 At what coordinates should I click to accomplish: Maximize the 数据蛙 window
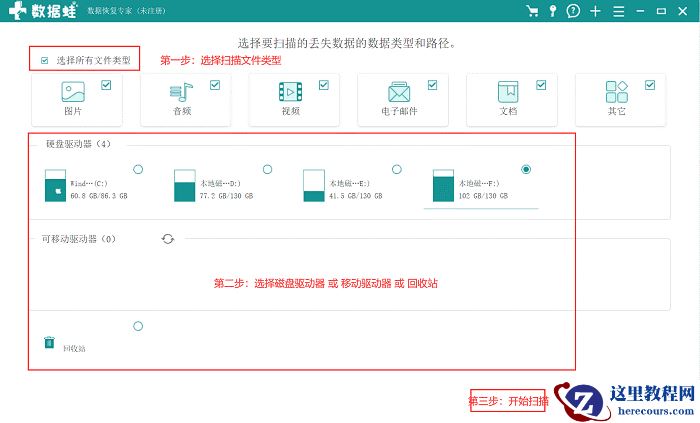[661, 11]
